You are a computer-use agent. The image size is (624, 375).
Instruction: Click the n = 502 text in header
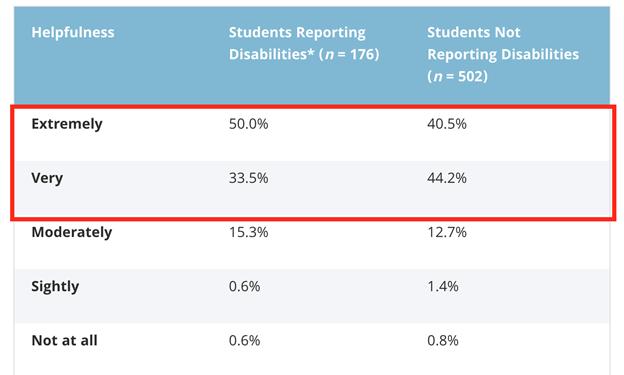pyautogui.click(x=458, y=76)
